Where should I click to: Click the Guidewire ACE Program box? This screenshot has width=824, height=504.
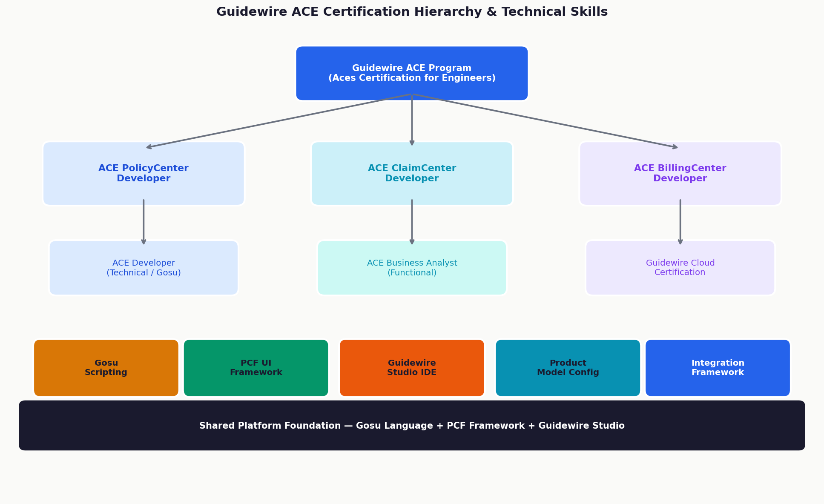coord(412,73)
